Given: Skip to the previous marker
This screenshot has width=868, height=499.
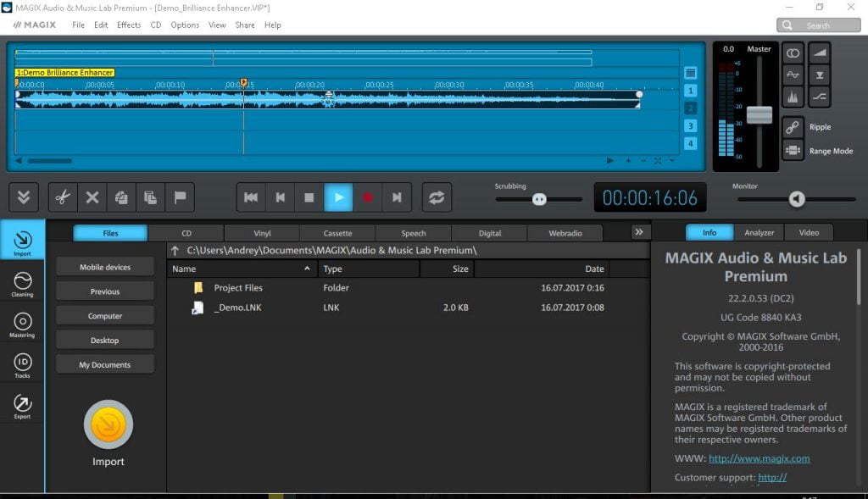Looking at the screenshot, I should pos(280,197).
